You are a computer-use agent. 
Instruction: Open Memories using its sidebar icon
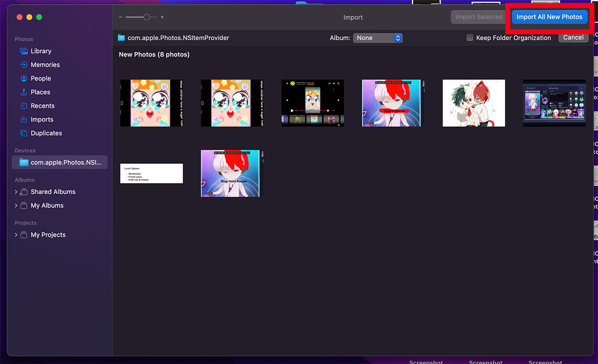coord(24,64)
